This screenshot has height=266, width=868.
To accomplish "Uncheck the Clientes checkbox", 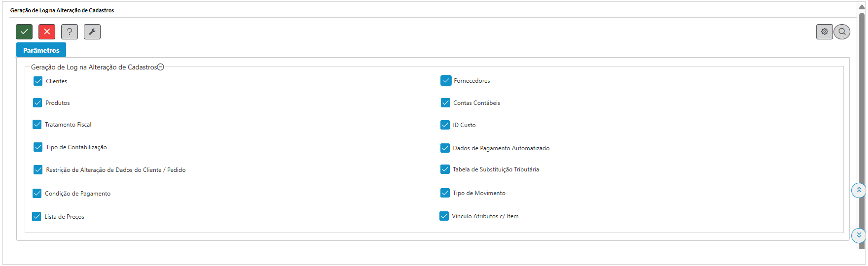I will point(38,81).
